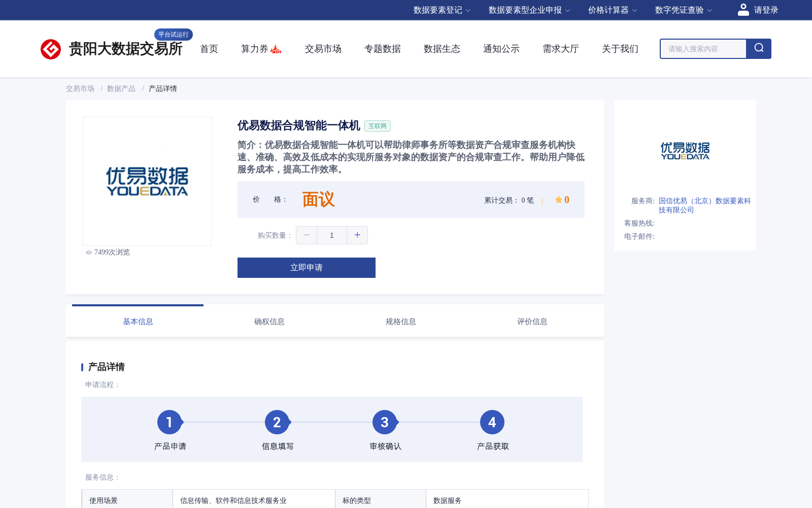Viewport: 812px width, 508px height.
Task: Decrease purchase quantity with minus button
Action: [x=307, y=235]
